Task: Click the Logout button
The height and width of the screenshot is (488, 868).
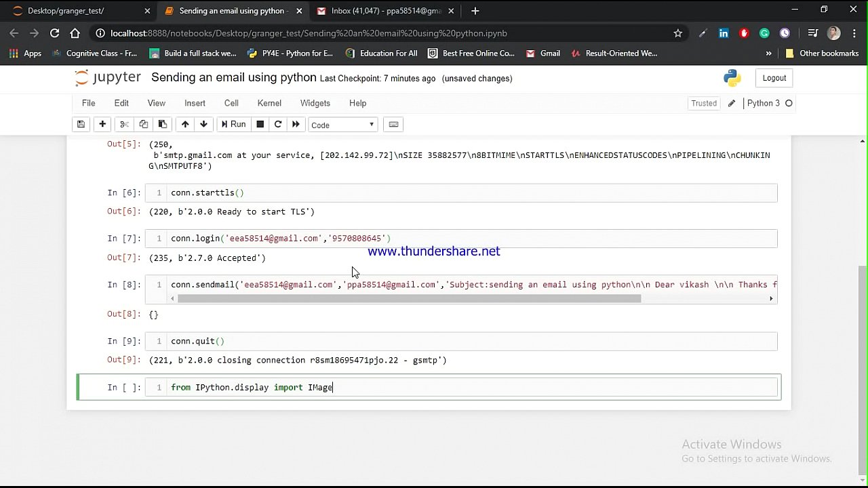Action: 773,78
